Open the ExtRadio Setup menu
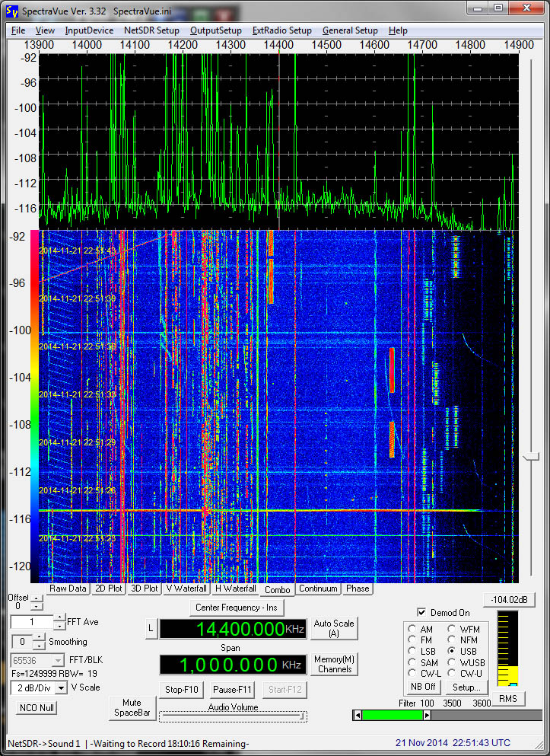 click(x=281, y=30)
